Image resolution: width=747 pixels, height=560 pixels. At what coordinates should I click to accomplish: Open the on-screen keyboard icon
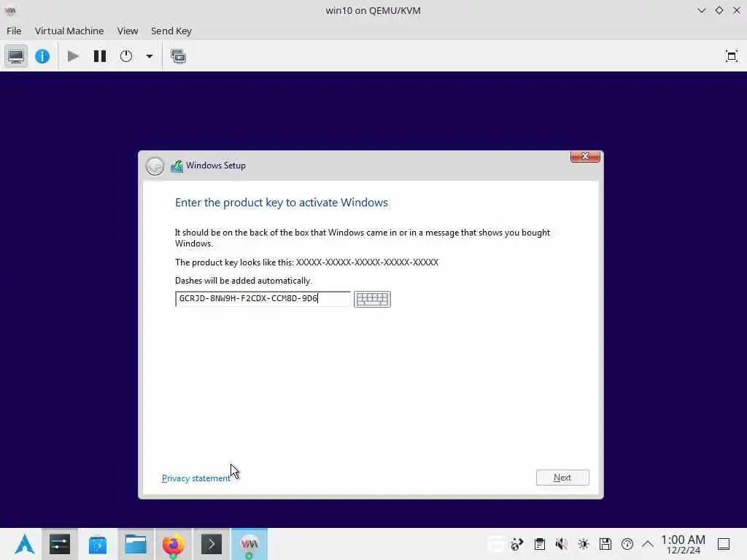click(x=372, y=299)
